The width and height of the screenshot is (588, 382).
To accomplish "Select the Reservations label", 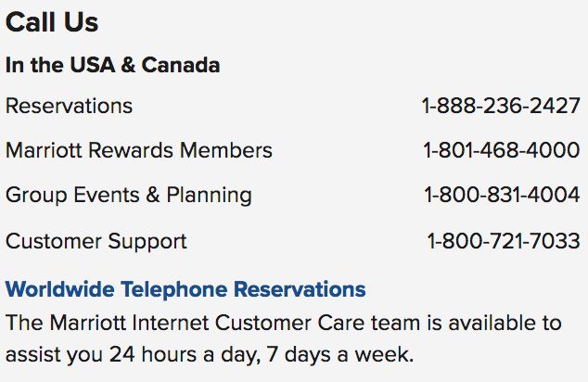I will point(69,106).
